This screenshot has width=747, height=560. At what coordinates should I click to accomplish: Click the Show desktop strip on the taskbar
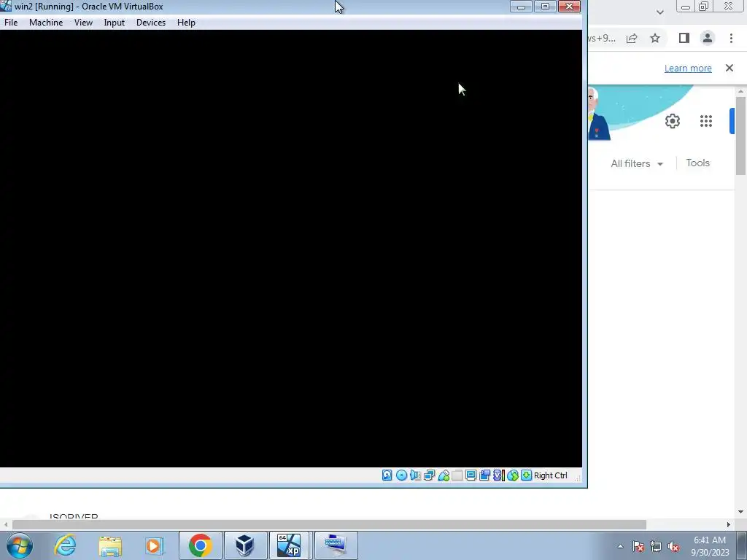click(x=742, y=546)
